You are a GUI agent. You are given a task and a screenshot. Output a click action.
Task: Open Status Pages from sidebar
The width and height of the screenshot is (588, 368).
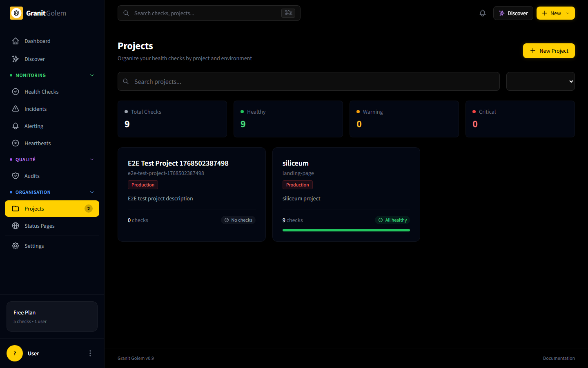52,226
